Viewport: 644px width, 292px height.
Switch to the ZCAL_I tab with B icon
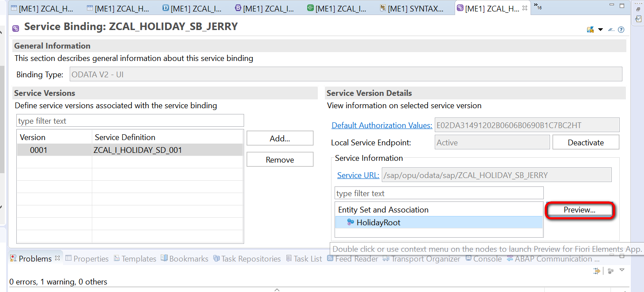click(x=264, y=8)
